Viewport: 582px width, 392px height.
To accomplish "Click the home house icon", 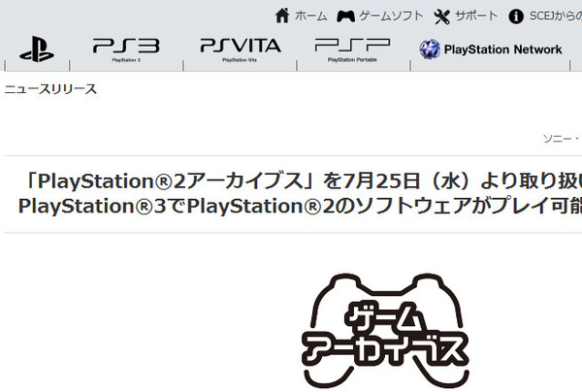I will (x=282, y=16).
